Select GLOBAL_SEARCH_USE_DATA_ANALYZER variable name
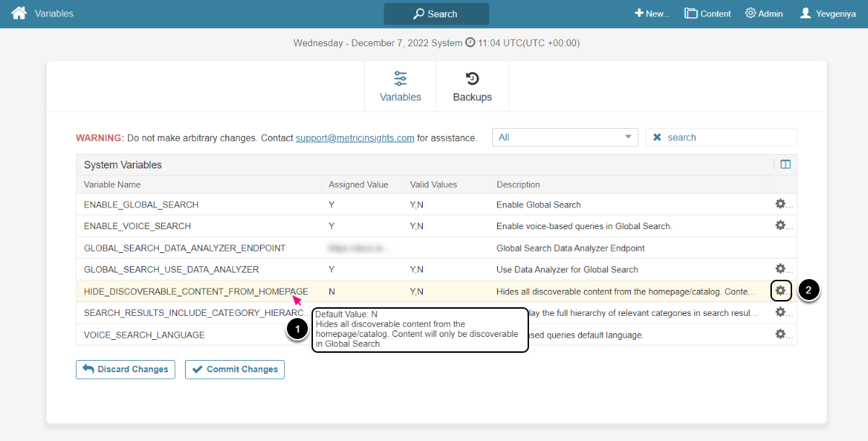This screenshot has height=441, width=868. [171, 270]
